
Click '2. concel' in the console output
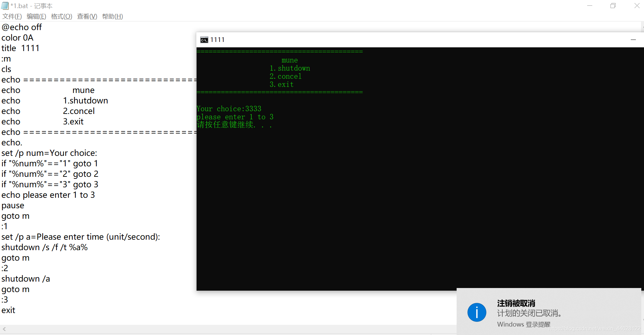point(285,76)
